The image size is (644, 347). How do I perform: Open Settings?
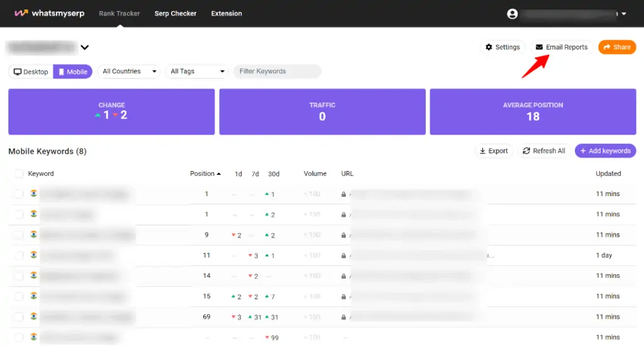(x=502, y=47)
